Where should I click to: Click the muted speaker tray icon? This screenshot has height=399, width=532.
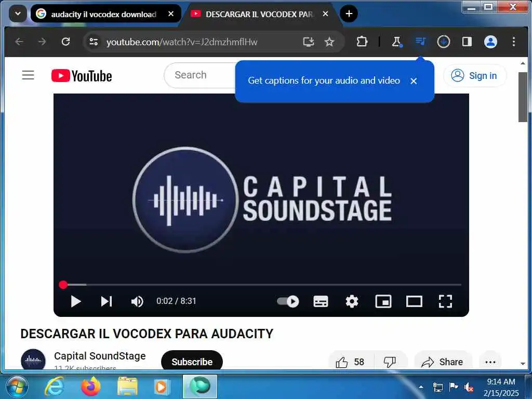[469, 387]
